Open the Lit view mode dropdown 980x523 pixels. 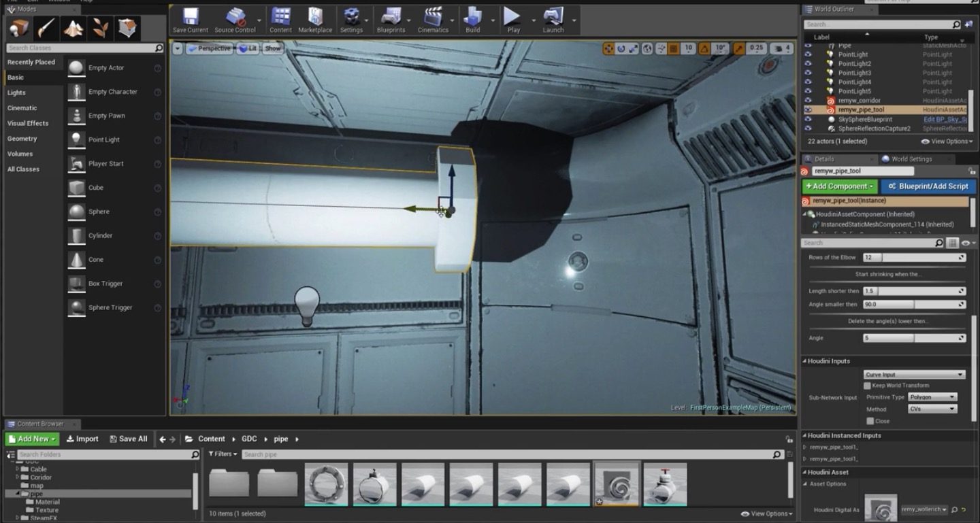247,48
